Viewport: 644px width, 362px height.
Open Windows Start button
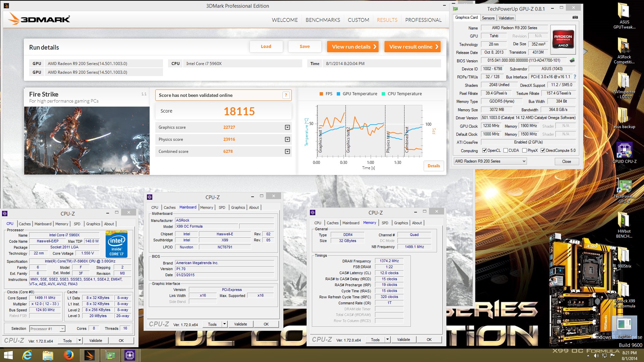[x=8, y=355]
